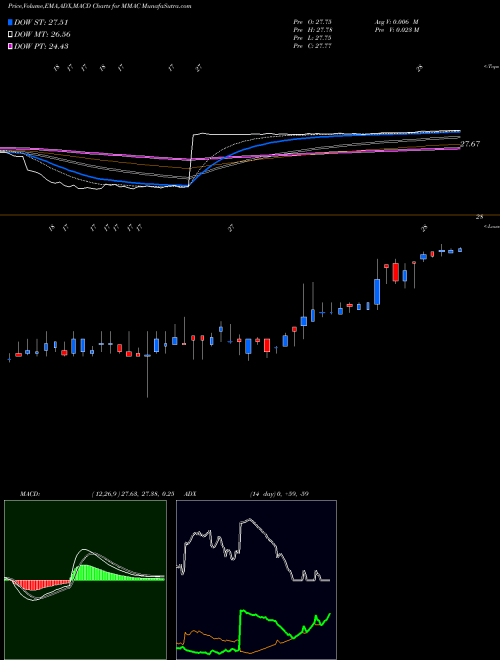Open the MACD histogram chart panel
The height and width of the screenshot is (660, 500).
(85, 580)
